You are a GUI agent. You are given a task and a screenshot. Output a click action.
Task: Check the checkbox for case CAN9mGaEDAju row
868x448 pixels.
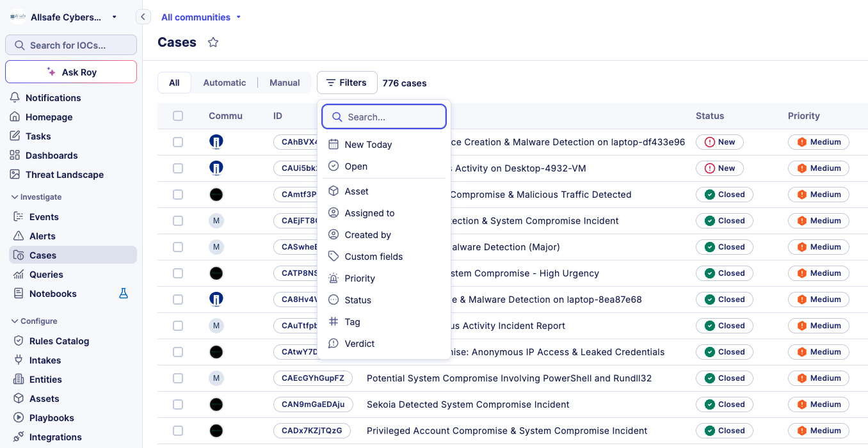177,404
